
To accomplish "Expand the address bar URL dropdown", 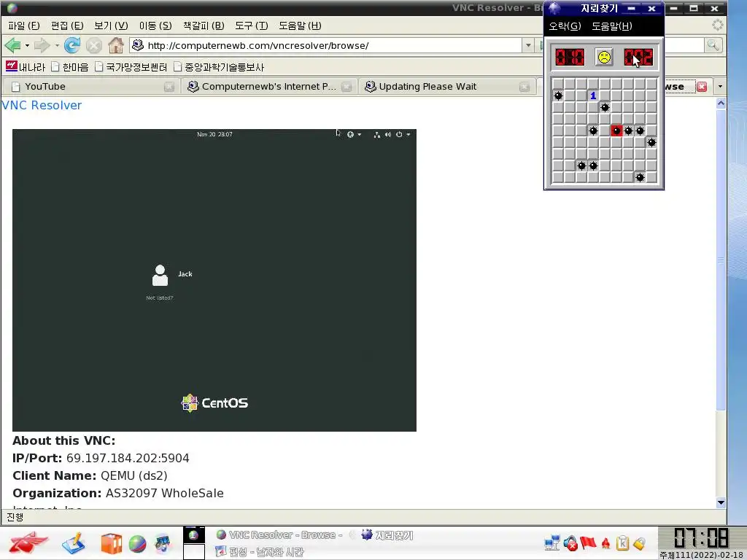I will (x=528, y=45).
